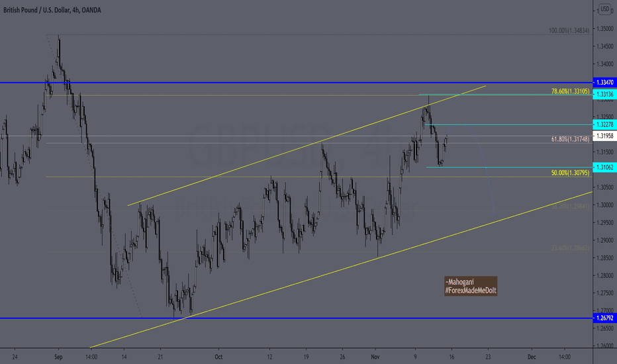Click the 21 date label on time axis
The height and width of the screenshot is (364, 617).
tap(160, 357)
